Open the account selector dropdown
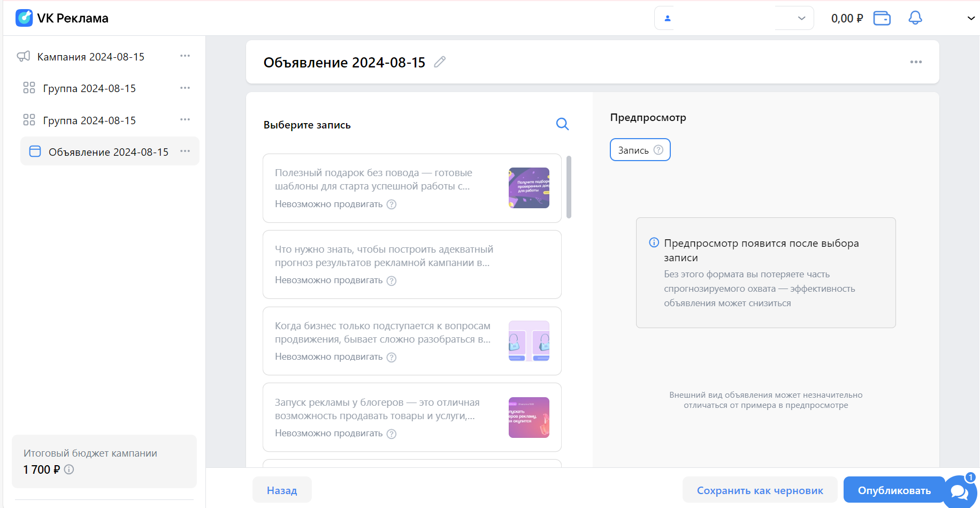Viewport: 980px width, 508px height. pos(734,18)
